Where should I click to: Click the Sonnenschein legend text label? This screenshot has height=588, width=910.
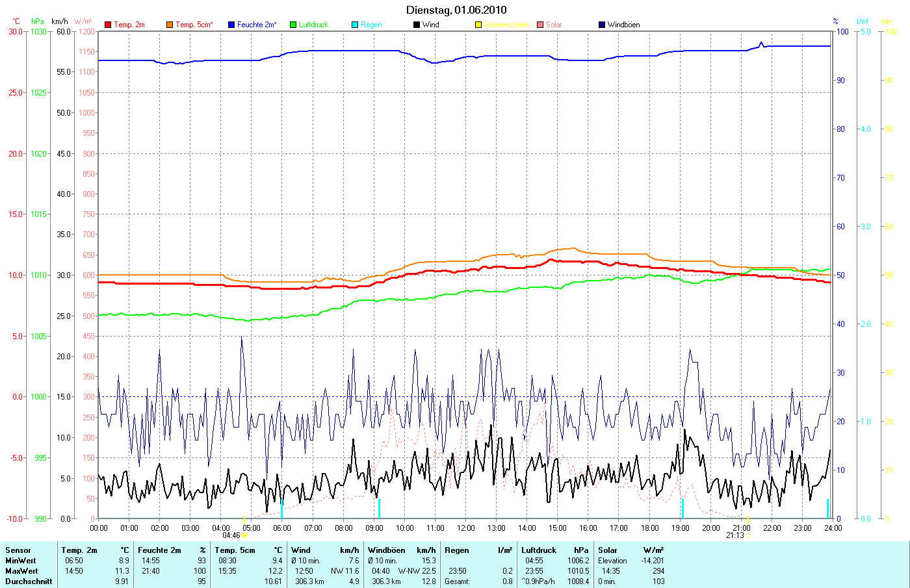click(506, 25)
